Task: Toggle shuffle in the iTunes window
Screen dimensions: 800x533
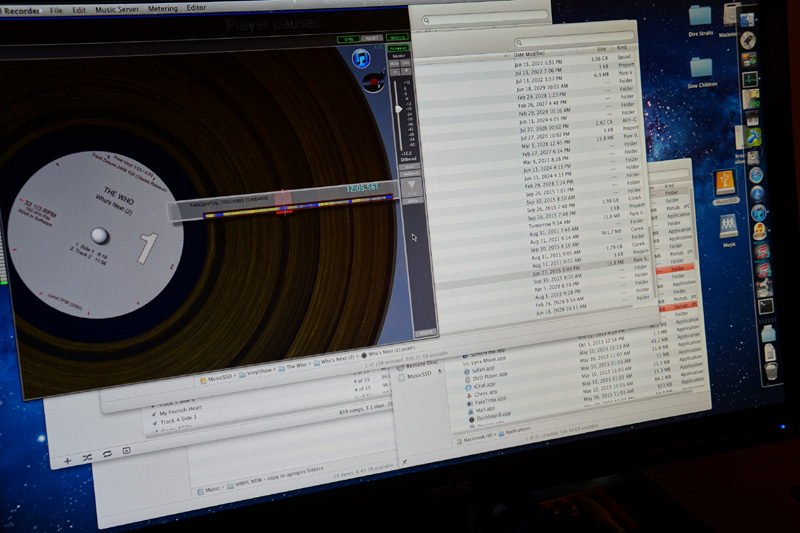Action: (87, 458)
